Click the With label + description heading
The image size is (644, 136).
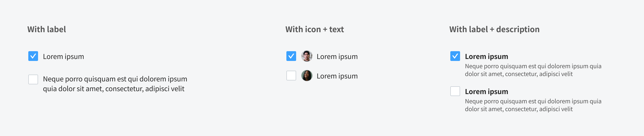coord(494,29)
